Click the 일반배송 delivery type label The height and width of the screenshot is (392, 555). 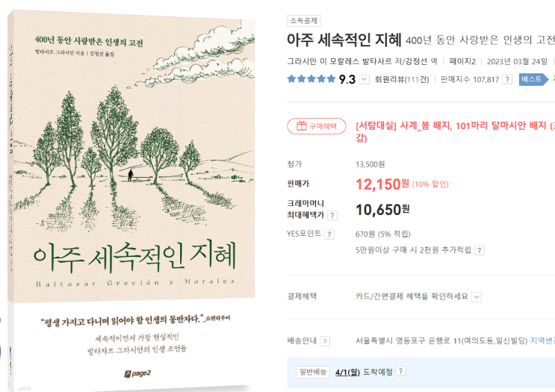[312, 371]
